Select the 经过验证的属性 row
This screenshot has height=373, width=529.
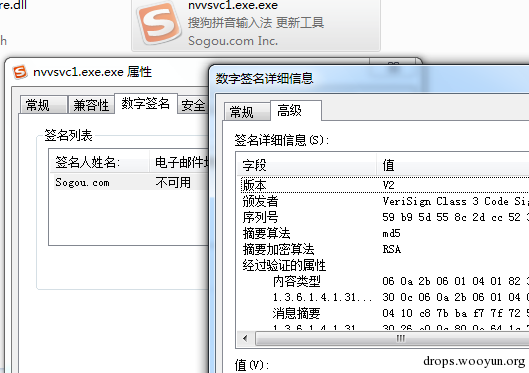[x=385, y=265]
